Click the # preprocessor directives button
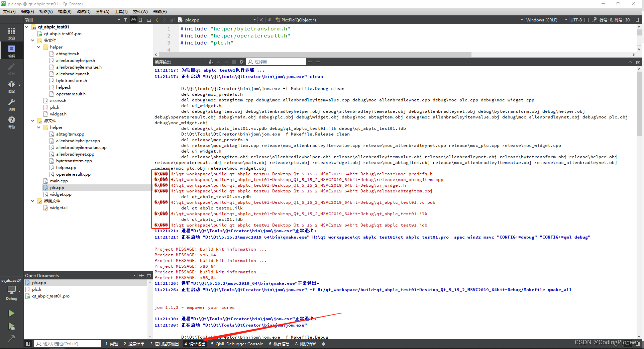 (x=270, y=20)
